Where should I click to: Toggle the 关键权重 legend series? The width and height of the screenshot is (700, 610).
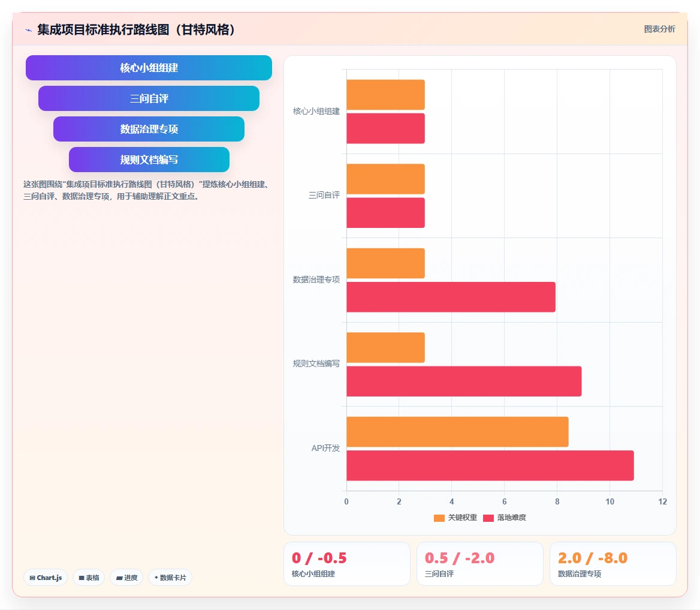(455, 518)
